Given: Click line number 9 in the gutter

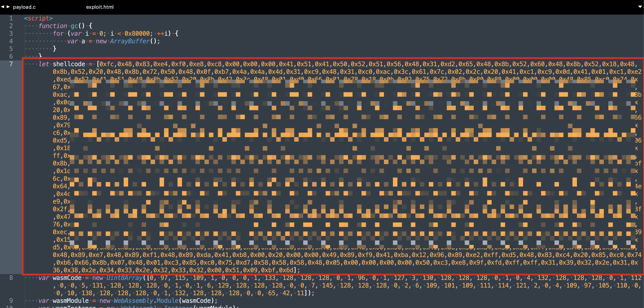Looking at the screenshot, I should pyautogui.click(x=11, y=301).
